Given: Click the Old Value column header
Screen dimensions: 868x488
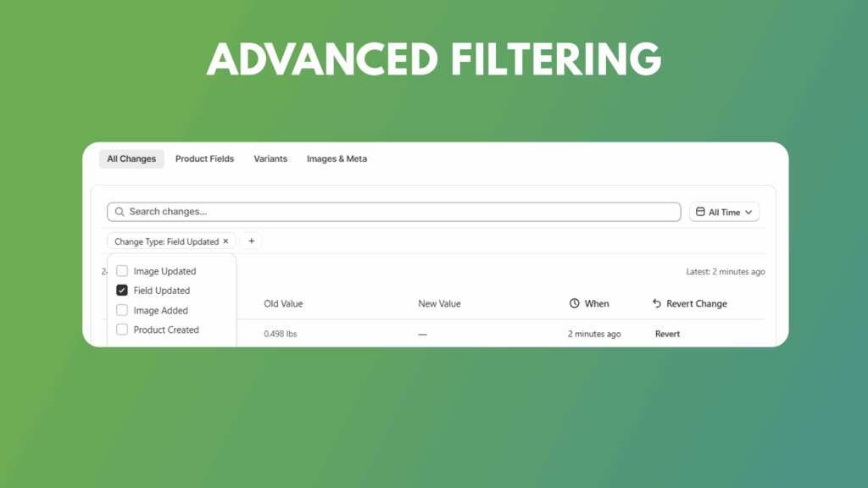Looking at the screenshot, I should pyautogui.click(x=283, y=303).
